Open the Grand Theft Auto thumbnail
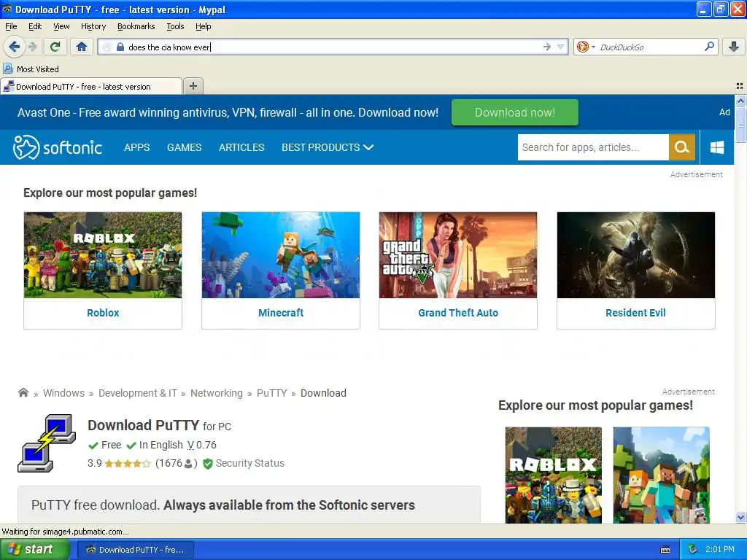 (458, 254)
